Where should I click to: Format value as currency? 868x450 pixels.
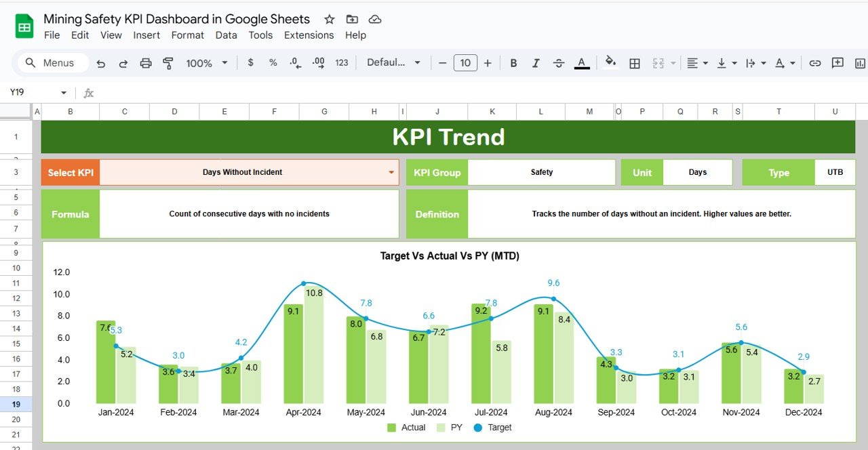point(250,62)
